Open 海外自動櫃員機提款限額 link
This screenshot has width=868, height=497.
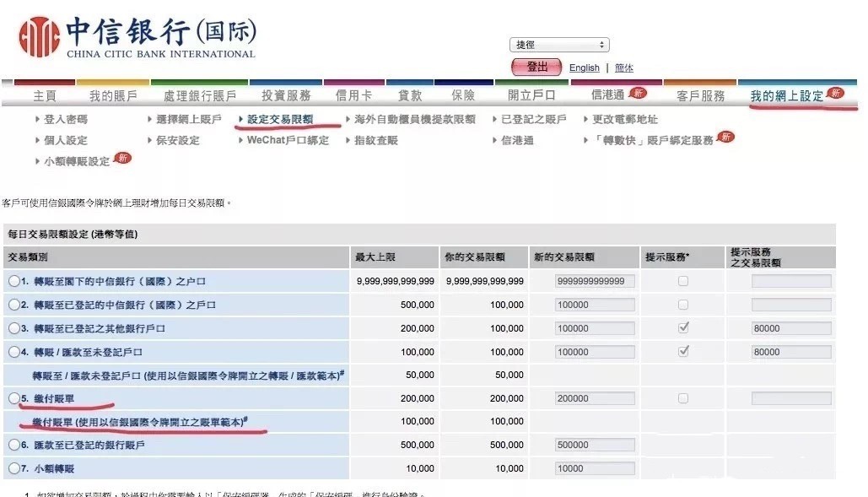(x=415, y=119)
